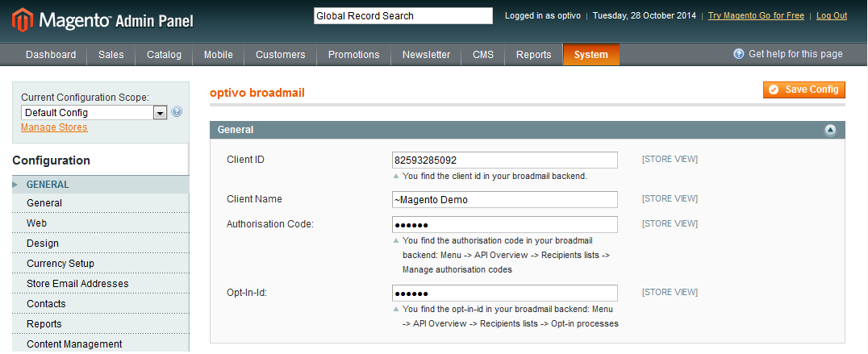Focus the Global Record Search field
Screen dimensions: 868x354
pos(403,16)
